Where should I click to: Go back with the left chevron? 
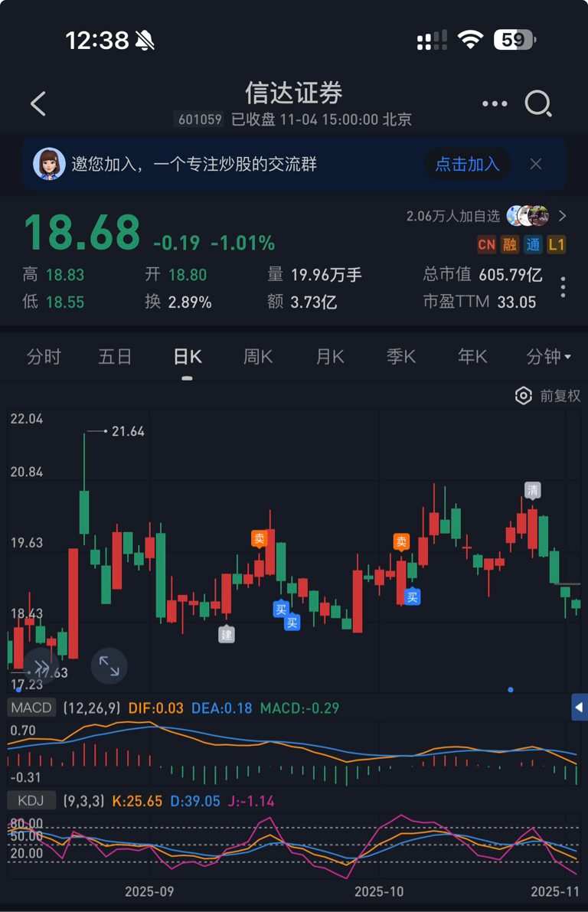click(38, 104)
